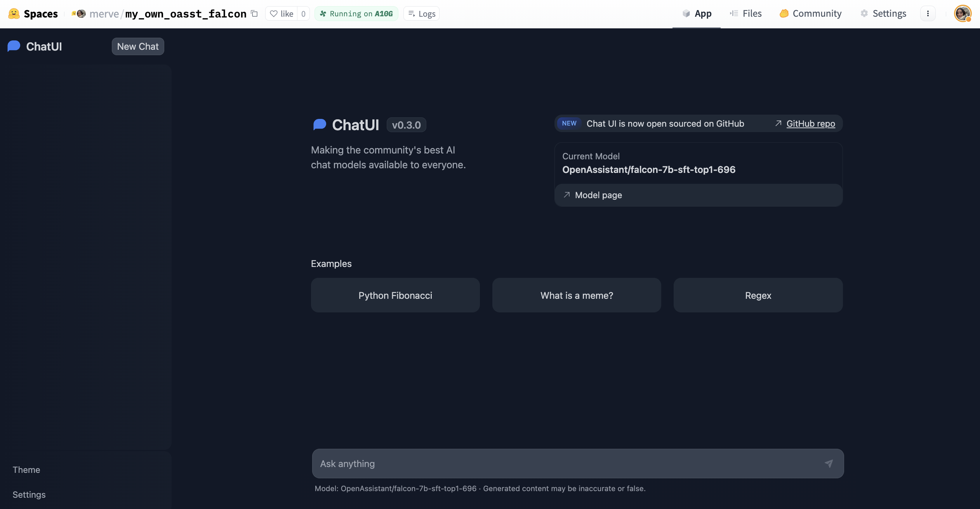
Task: Switch to the Files tab
Action: pos(745,14)
